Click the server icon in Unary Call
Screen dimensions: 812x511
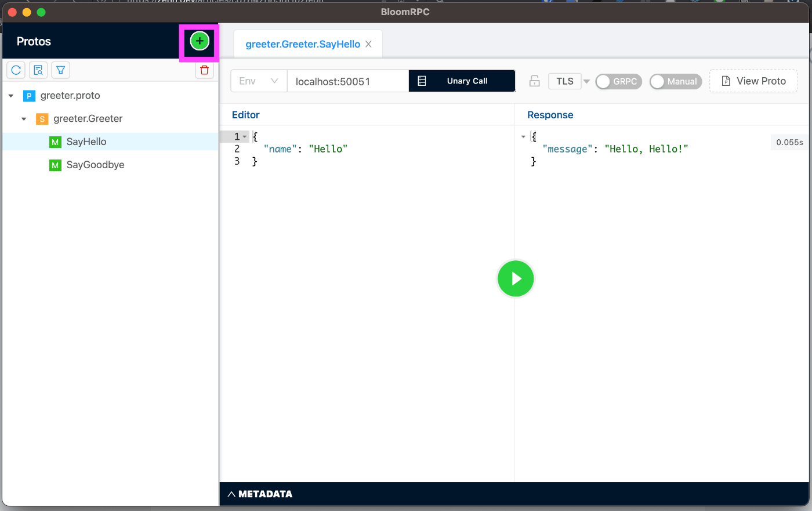(422, 81)
